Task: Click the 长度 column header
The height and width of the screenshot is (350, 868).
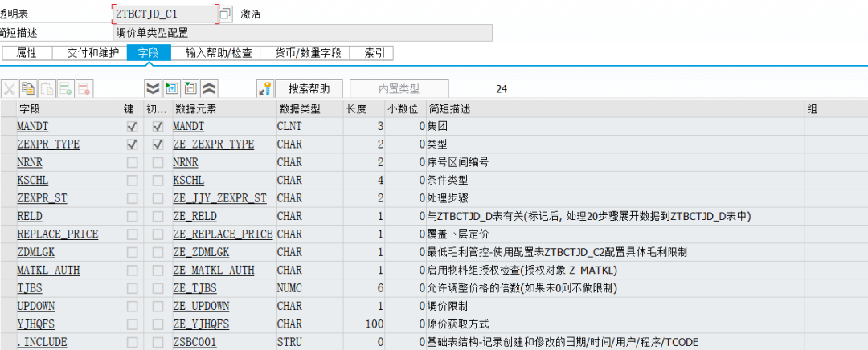Action: point(364,109)
